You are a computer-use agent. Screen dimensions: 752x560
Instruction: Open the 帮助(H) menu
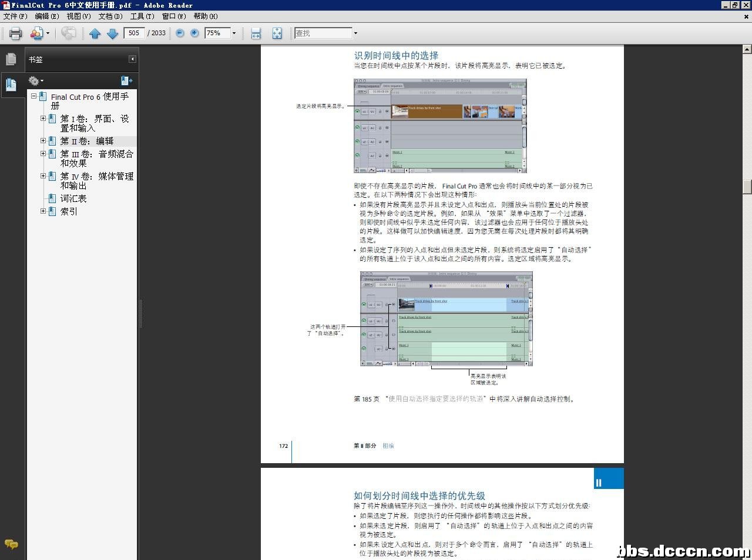[206, 16]
